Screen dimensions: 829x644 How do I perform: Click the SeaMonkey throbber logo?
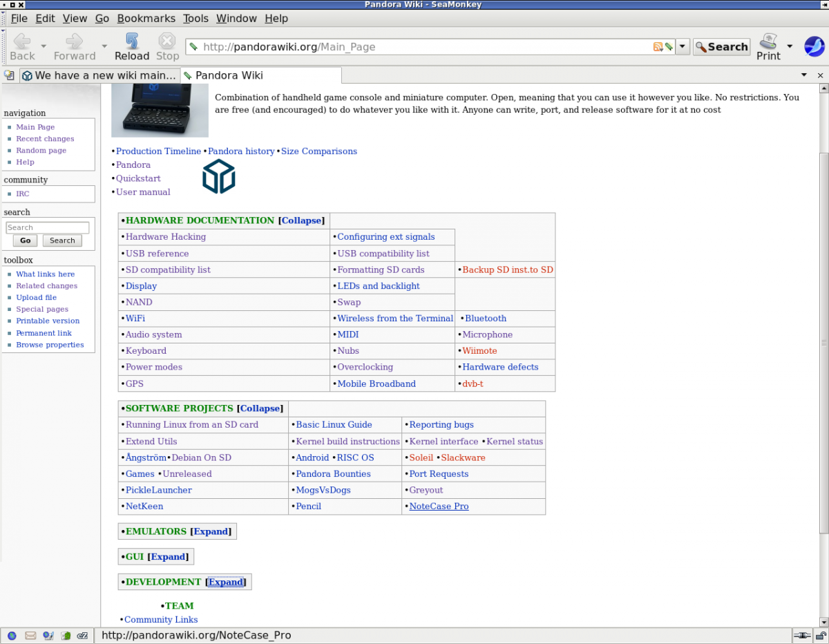(814, 46)
